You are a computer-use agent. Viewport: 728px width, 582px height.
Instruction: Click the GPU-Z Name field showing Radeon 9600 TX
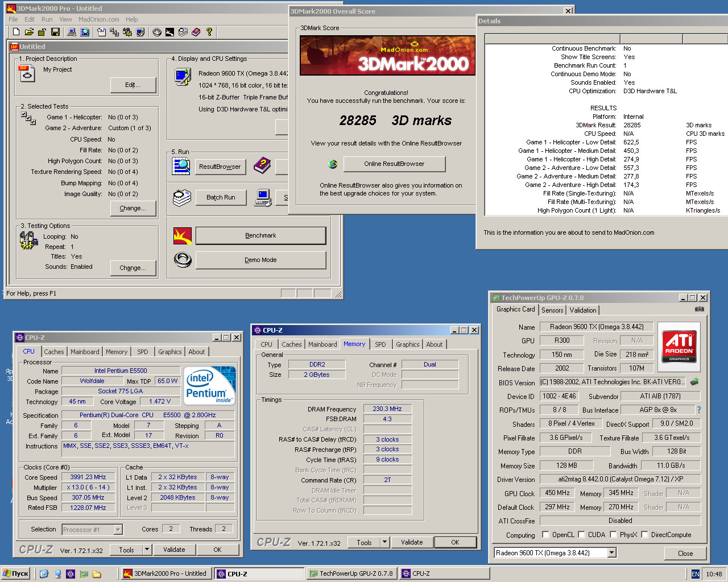click(597, 327)
